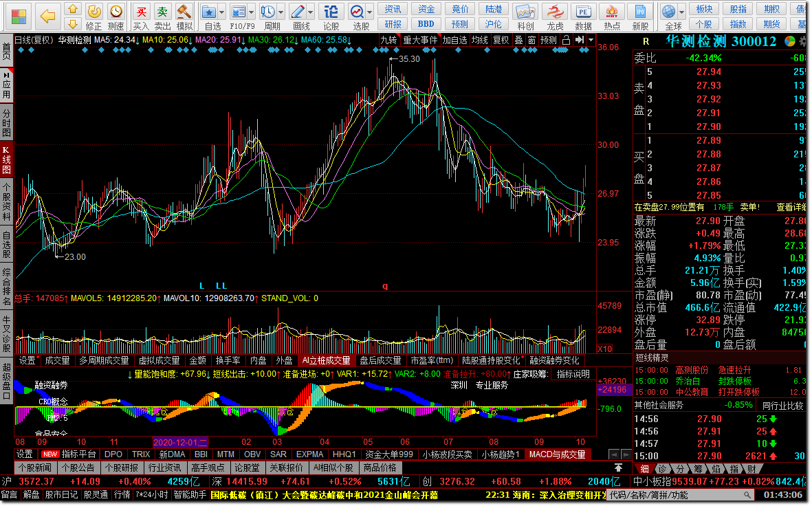Expand the 选股 dropdown arrow

(370, 12)
